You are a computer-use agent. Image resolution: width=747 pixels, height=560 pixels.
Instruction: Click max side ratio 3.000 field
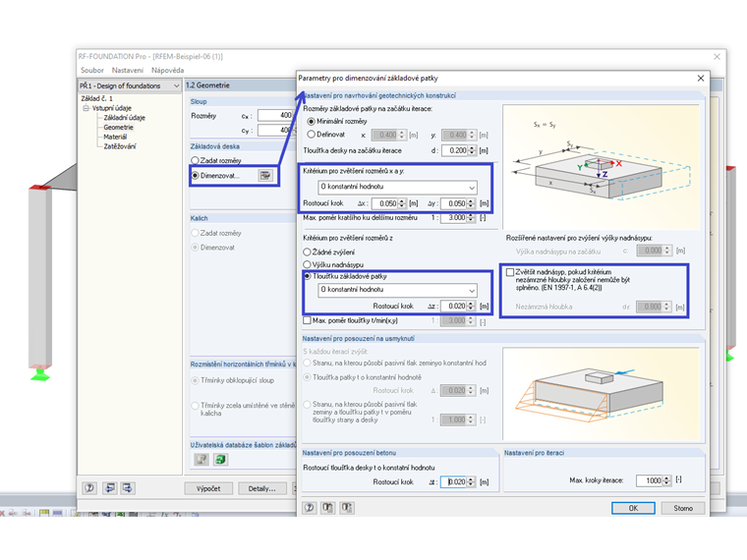tap(454, 218)
